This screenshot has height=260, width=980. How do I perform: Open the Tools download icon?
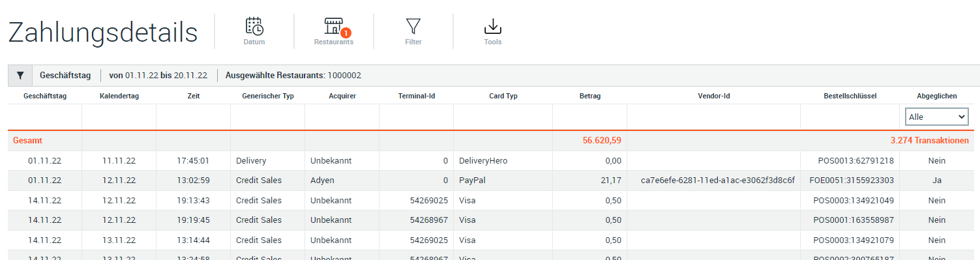tap(493, 26)
